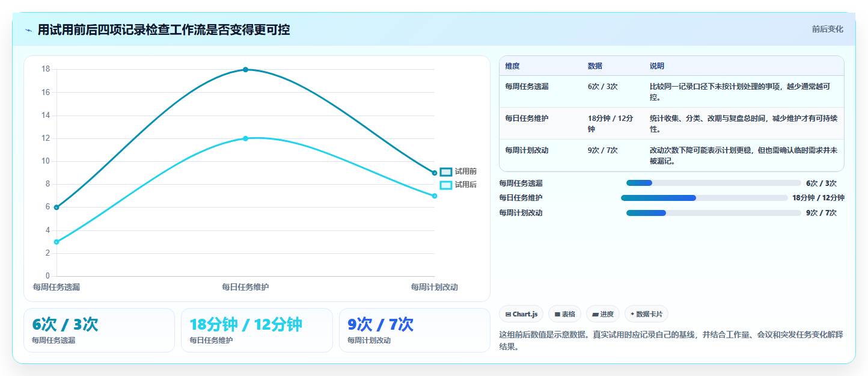The image size is (868, 376).
Task: Click table cell 6次 / 3次
Action: click(603, 87)
